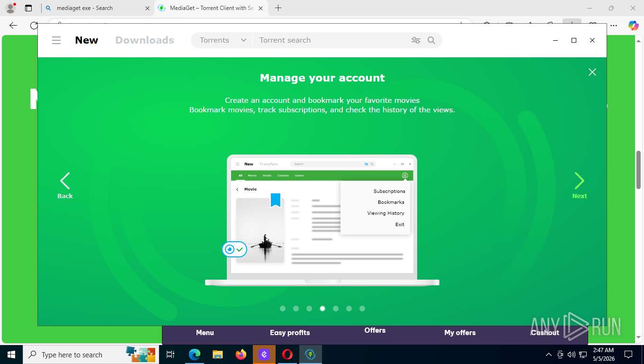Open the MediaGet hamburger menu

coord(56,40)
